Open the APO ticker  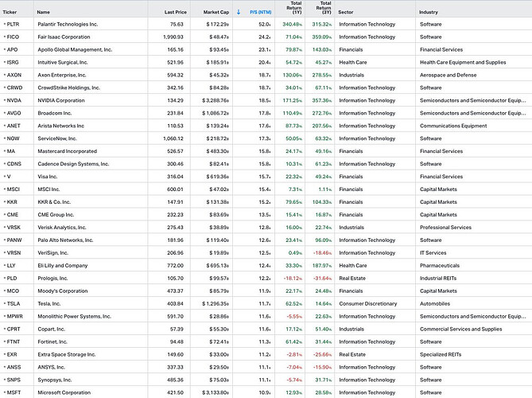click(x=12, y=49)
